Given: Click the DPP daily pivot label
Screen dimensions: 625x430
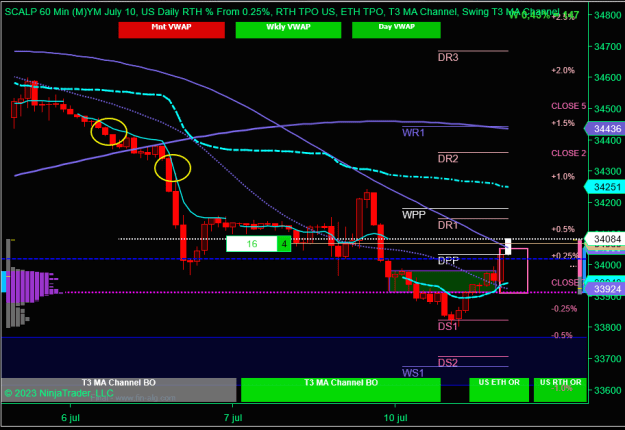Looking at the screenshot, I should (448, 261).
